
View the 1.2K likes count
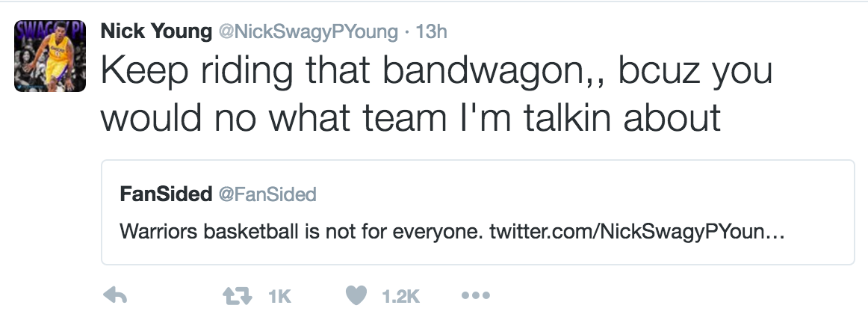(x=401, y=298)
